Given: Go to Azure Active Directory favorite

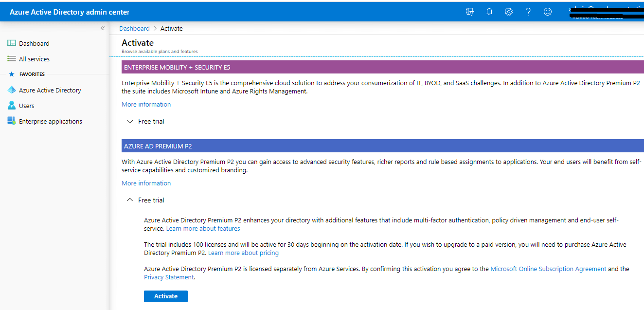Looking at the screenshot, I should [50, 90].
